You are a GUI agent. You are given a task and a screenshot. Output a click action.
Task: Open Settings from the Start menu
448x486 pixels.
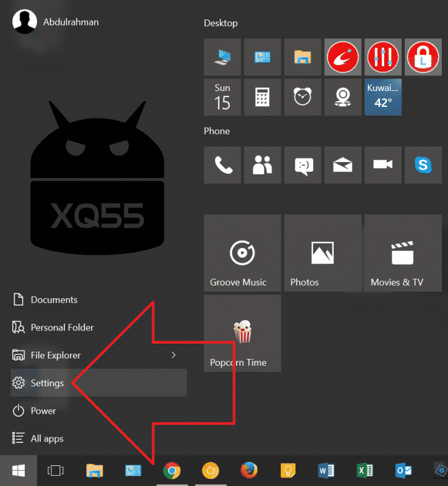pyautogui.click(x=47, y=383)
